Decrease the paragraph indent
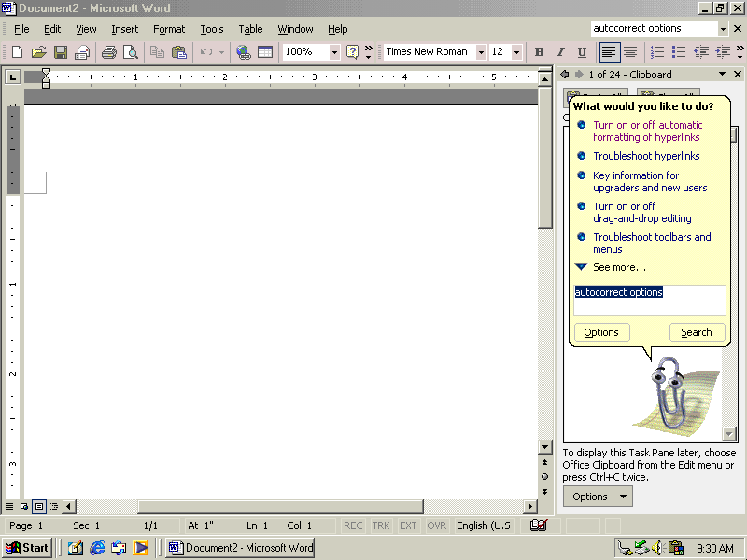Screen dimensions: 747x560 pyautogui.click(x=701, y=52)
